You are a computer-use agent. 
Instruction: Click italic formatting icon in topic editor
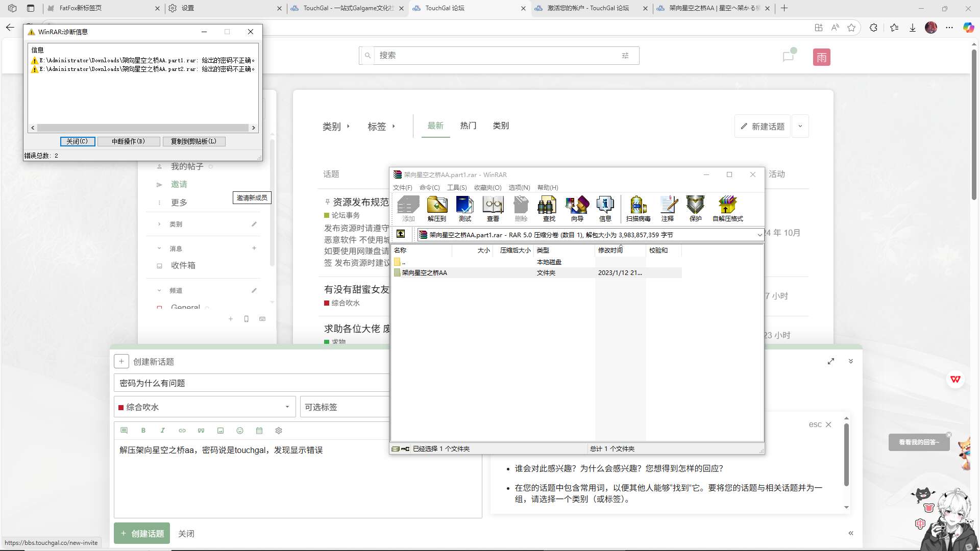[163, 431]
